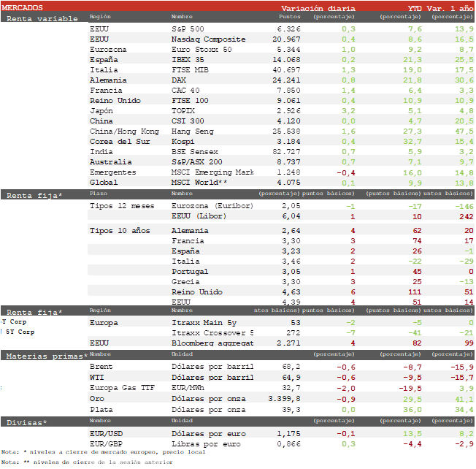Click the Bloomberg aggregate index name
476x469 pixels.
click(212, 343)
